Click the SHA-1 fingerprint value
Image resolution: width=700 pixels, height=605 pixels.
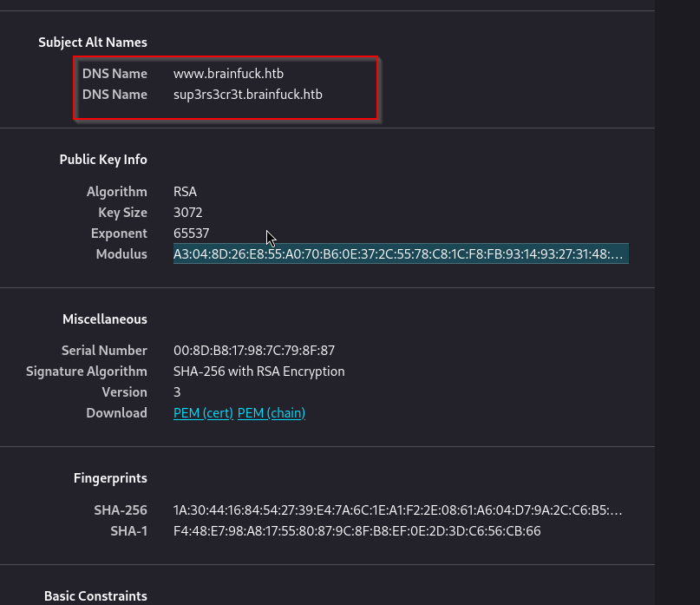(357, 530)
